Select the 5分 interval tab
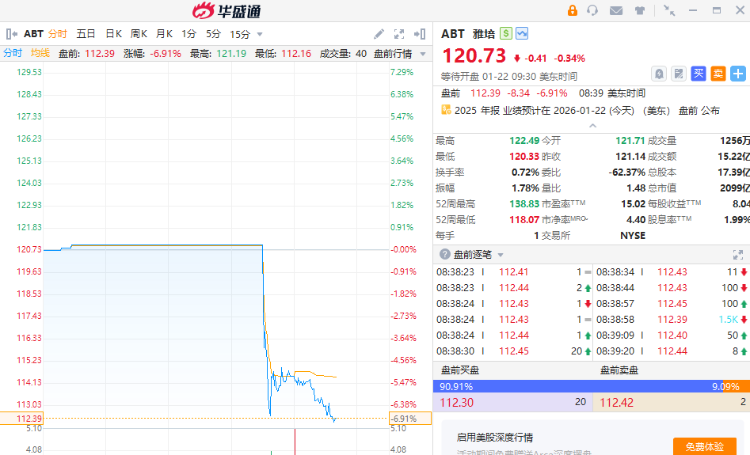The image size is (750, 455). (x=213, y=34)
